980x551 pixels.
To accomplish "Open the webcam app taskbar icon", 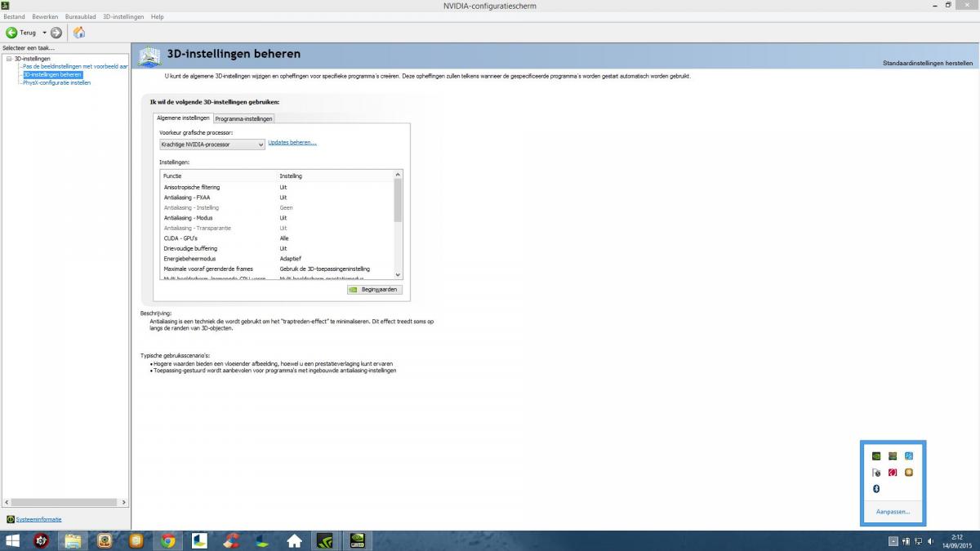I will point(105,541).
